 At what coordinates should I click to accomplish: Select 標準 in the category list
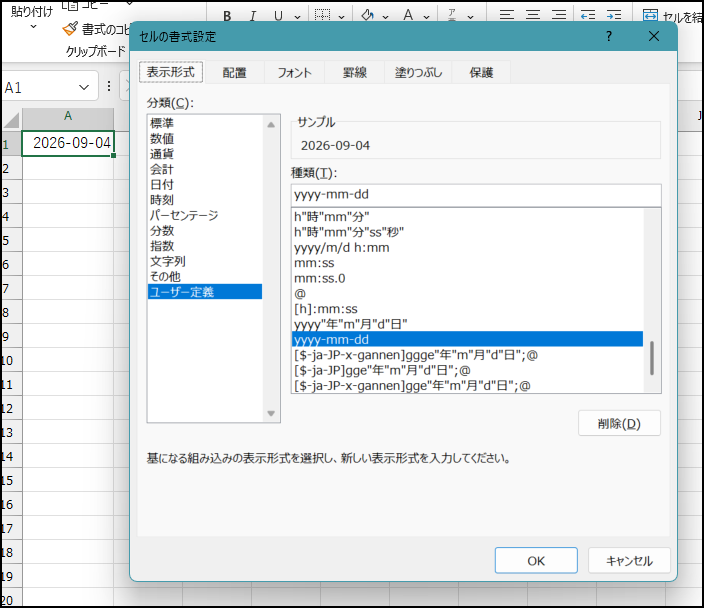(205, 123)
